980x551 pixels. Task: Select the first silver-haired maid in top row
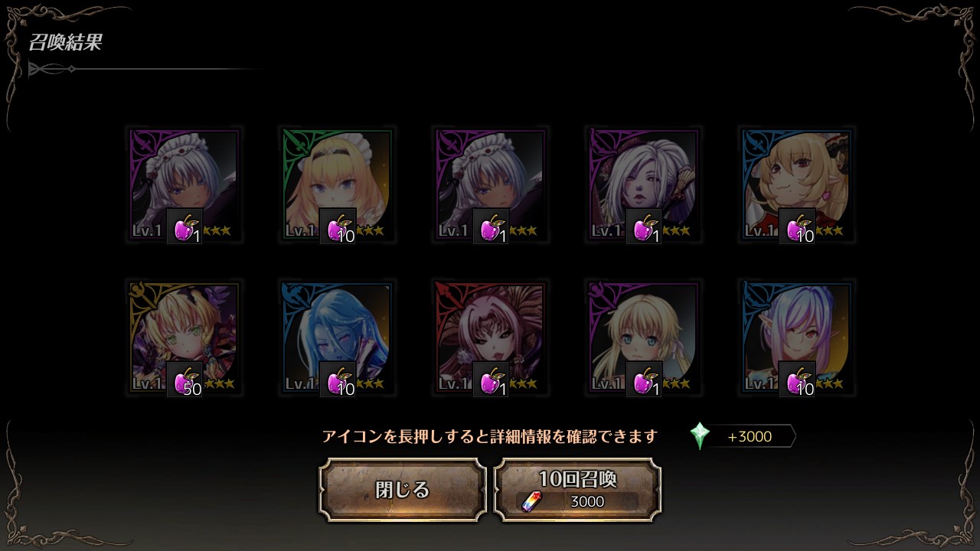click(184, 184)
